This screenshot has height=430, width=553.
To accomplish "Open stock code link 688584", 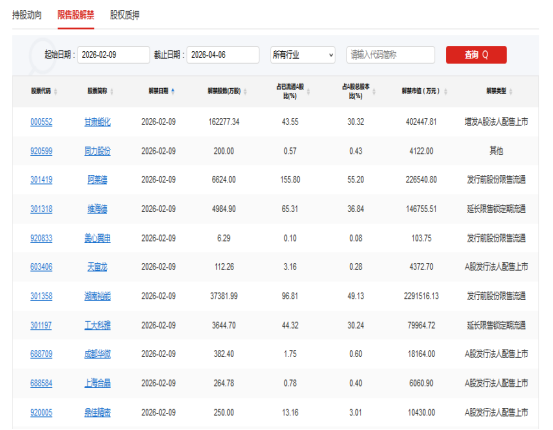I will pos(41,383).
